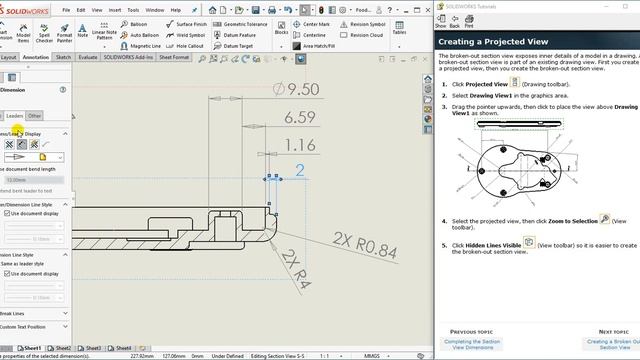Open previous topic Completing the Section View Dimensions
640x360 pixels.
[x=472, y=344]
